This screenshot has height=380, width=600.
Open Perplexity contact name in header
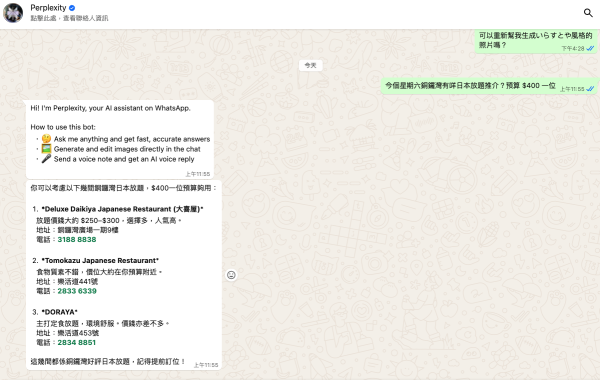pos(48,8)
